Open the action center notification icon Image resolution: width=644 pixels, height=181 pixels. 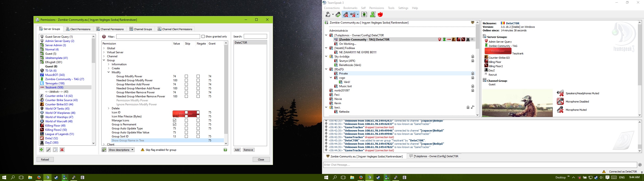click(x=607, y=177)
